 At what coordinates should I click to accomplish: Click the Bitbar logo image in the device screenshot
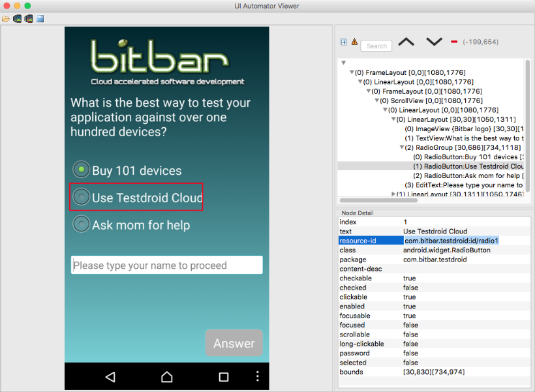[x=167, y=62]
